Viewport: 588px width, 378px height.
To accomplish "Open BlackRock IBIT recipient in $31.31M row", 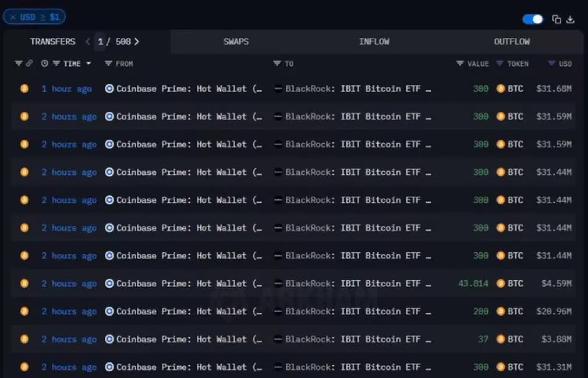I will coord(358,367).
